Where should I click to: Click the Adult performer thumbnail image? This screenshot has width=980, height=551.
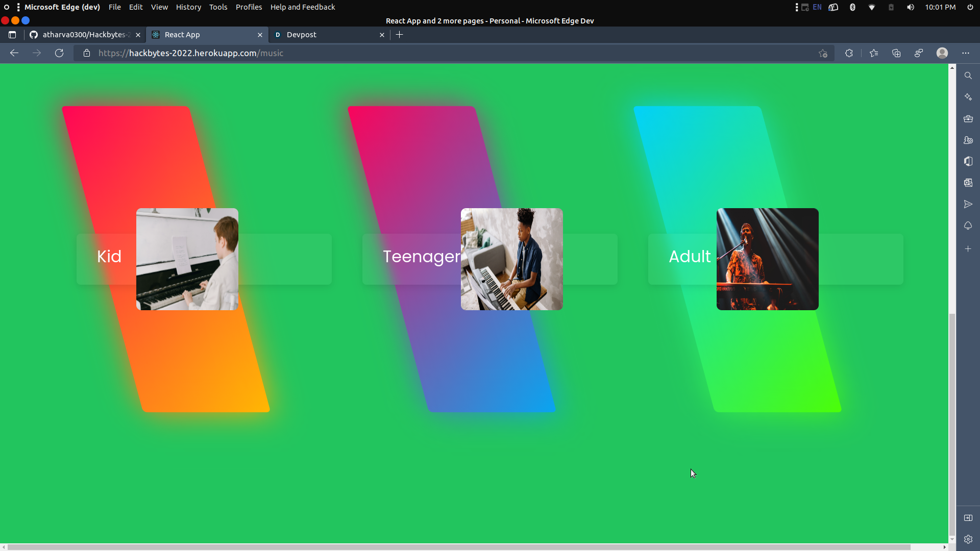[x=767, y=259]
